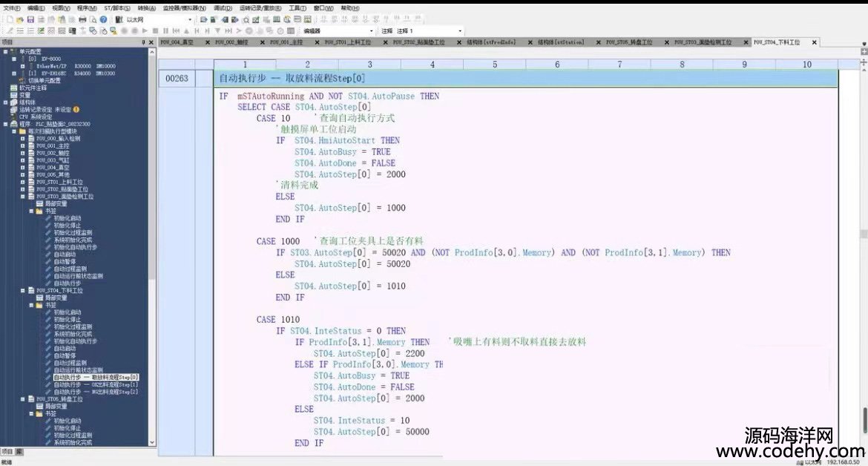Screen dimensions: 868x466
Task: Click the project tree scroll-up arrow
Action: 152,51
